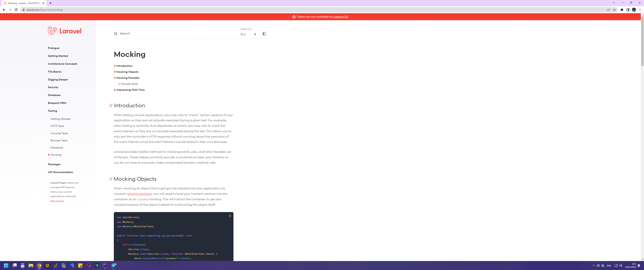Expand the API Documentation section
The image size is (644, 270).
[x=60, y=172]
